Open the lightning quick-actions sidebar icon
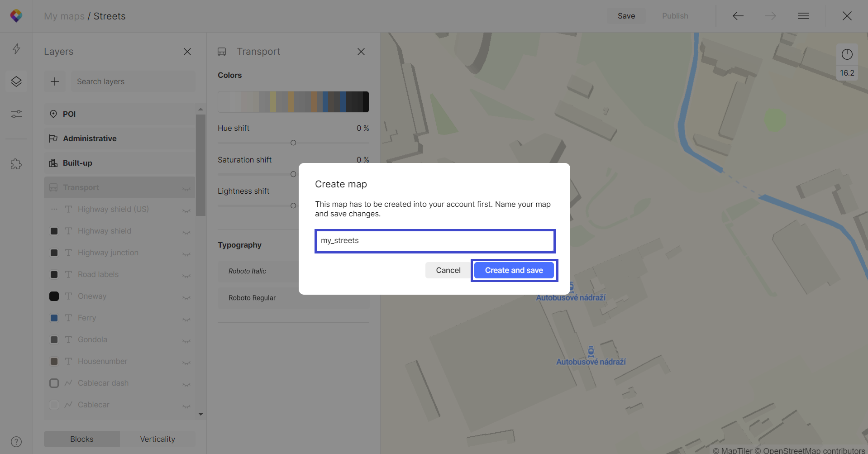Viewport: 868px width, 454px height. [x=16, y=49]
